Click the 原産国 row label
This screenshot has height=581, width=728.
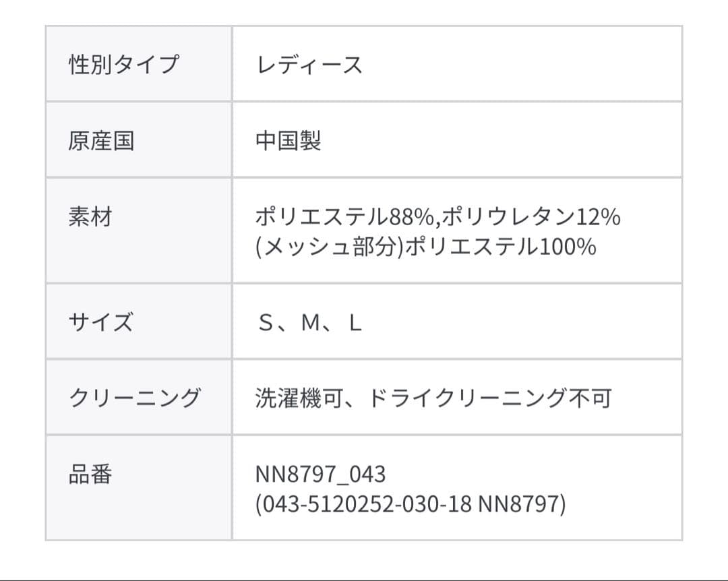point(101,141)
